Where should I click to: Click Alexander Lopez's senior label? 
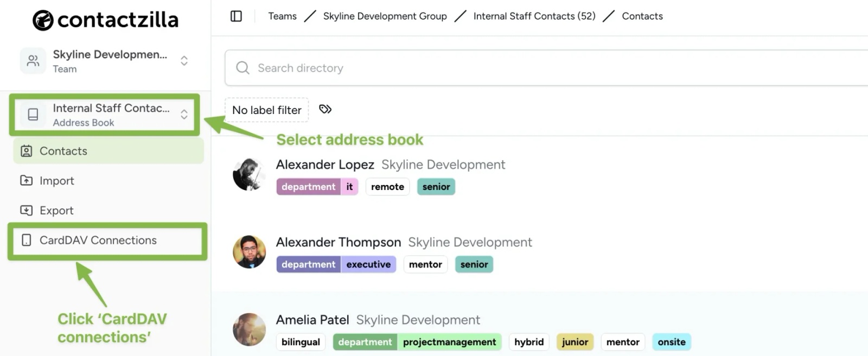[x=436, y=187]
